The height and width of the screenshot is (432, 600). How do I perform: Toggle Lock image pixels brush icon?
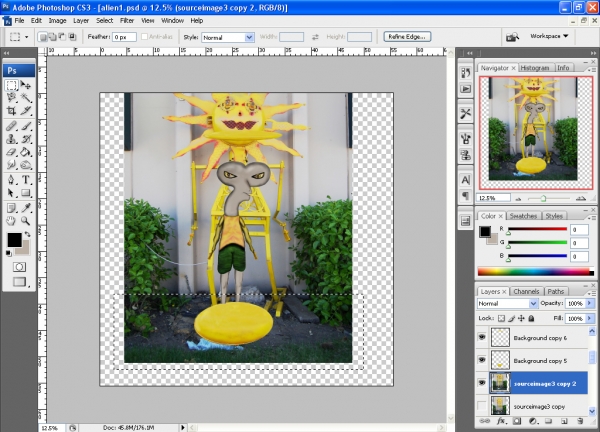point(511,318)
